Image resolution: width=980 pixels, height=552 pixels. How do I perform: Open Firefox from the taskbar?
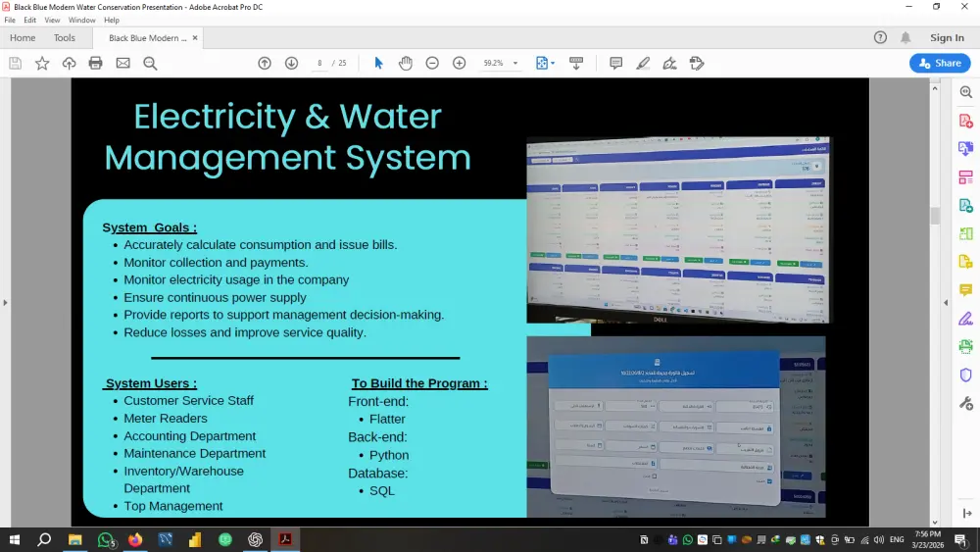point(135,539)
